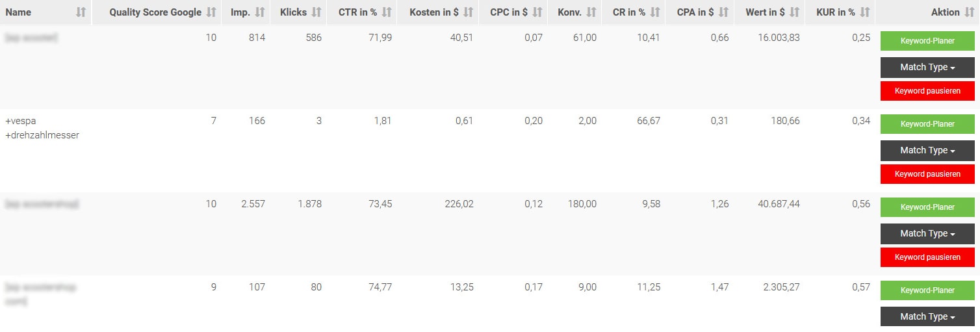The height and width of the screenshot is (332, 980).
Task: Sort by CTR in % arrows icon
Action: click(x=387, y=12)
